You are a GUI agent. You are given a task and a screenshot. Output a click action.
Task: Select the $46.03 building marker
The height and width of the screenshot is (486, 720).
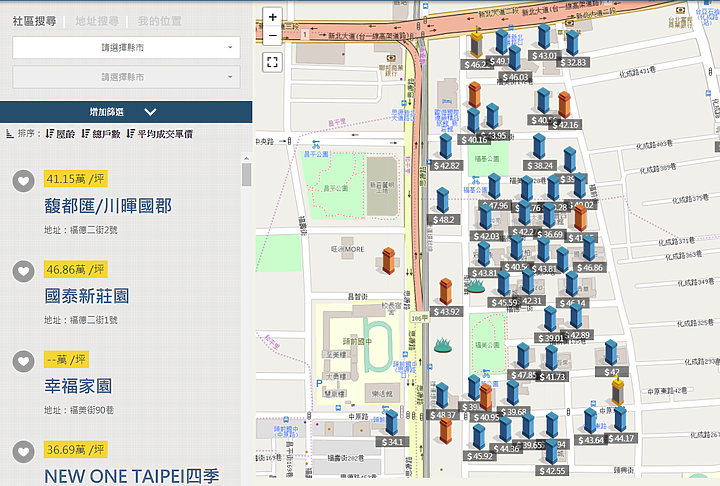coord(515,57)
